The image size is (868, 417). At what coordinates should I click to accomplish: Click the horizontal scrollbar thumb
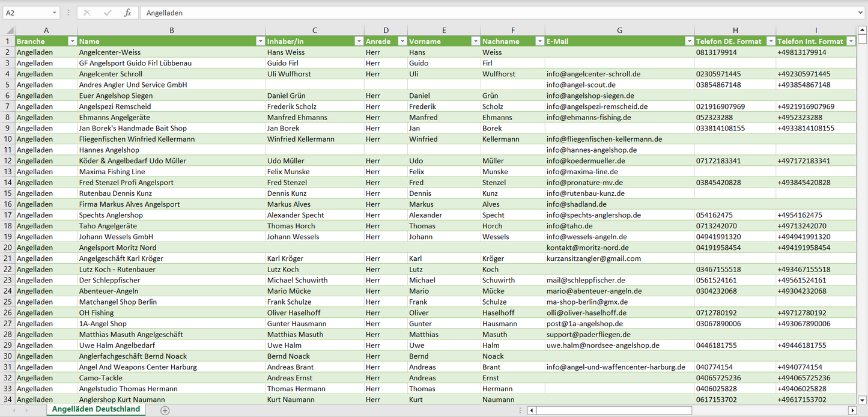pos(613,410)
